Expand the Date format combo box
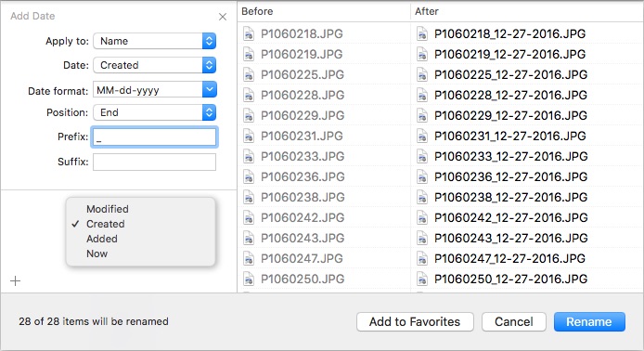This screenshot has height=351, width=644. [x=209, y=89]
